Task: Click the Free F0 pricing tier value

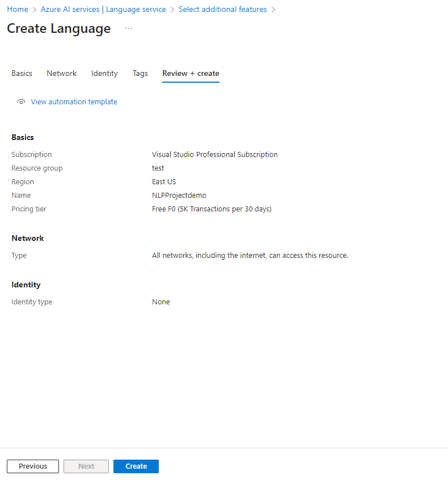Action: tap(212, 209)
